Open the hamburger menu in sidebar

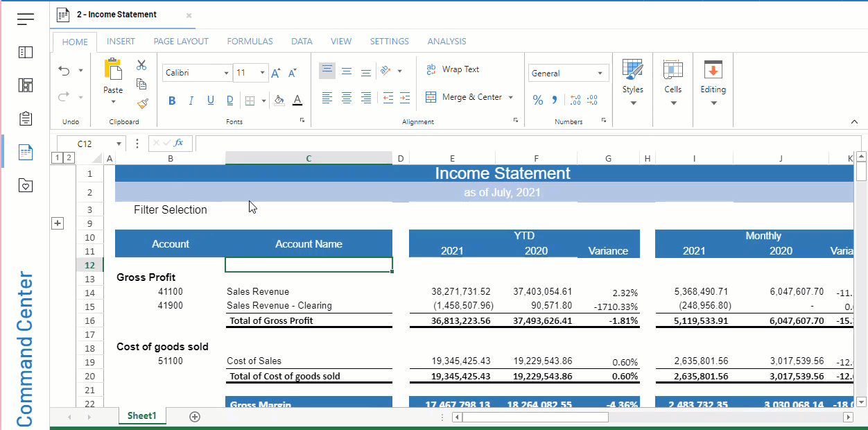26,19
